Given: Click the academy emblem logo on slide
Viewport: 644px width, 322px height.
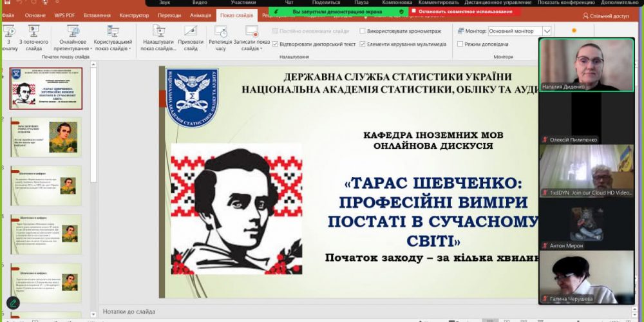Looking at the screenshot, I should 192,98.
